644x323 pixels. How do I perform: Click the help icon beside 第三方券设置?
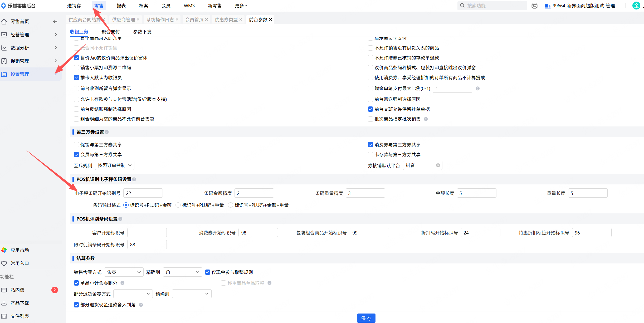[x=107, y=132]
